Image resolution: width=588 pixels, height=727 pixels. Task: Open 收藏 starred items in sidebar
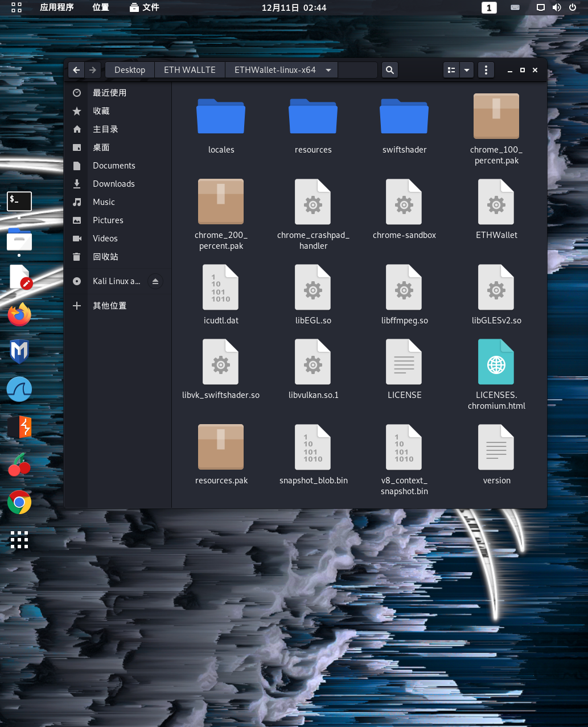[118, 111]
